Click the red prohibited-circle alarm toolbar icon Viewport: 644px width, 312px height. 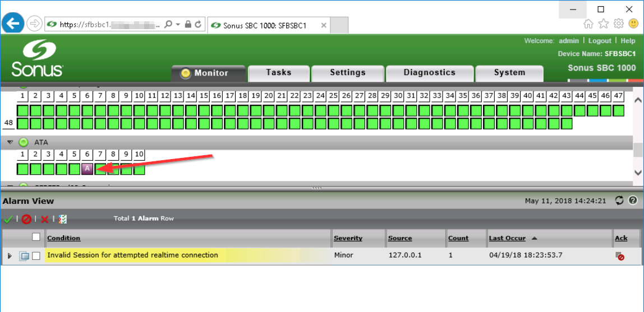pyautogui.click(x=26, y=219)
